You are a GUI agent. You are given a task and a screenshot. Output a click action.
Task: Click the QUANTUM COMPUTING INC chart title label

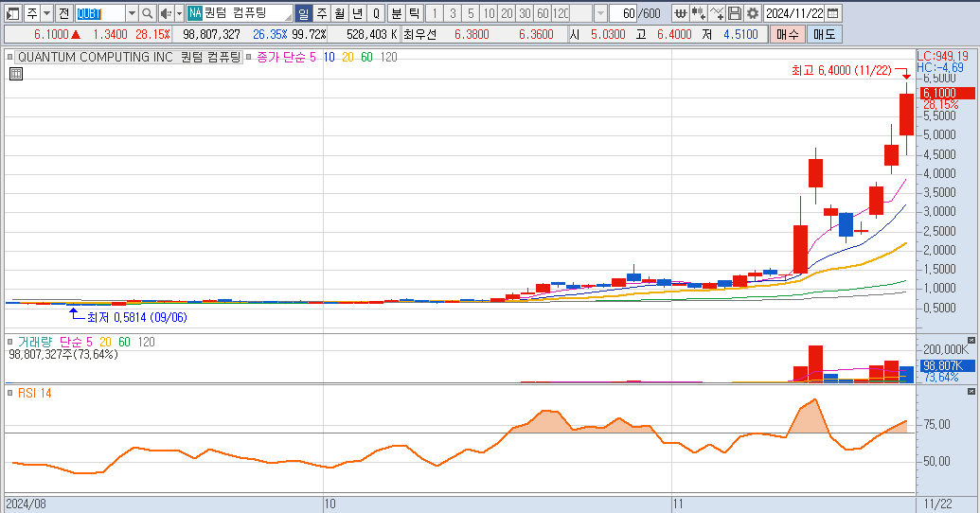(x=129, y=57)
